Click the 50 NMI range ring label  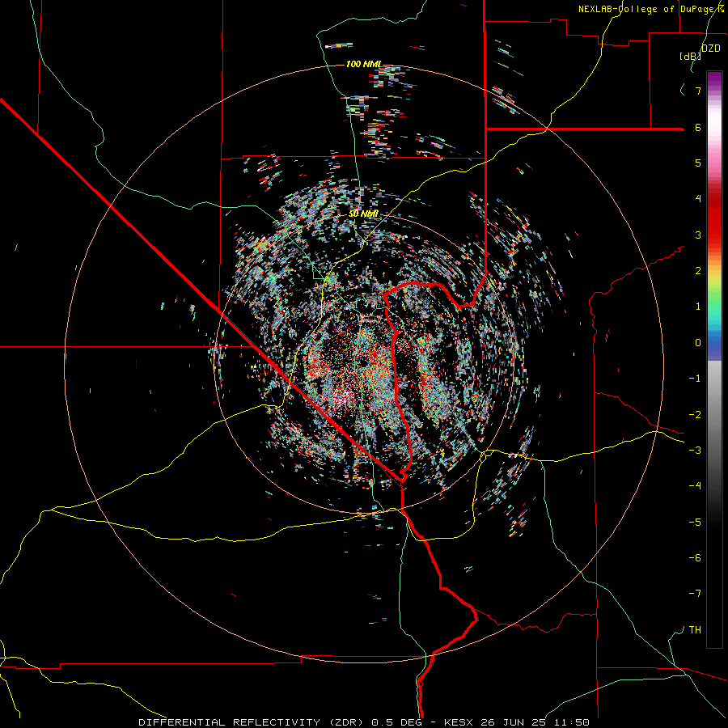click(363, 214)
